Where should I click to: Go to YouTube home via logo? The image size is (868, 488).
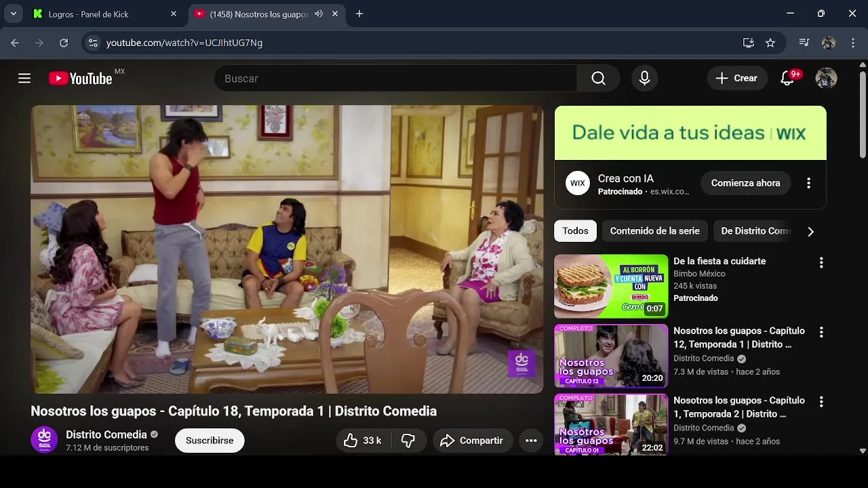click(81, 79)
